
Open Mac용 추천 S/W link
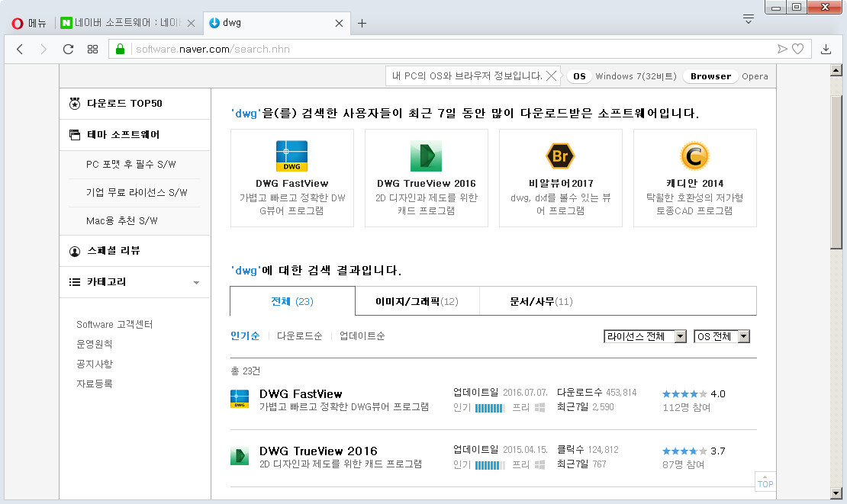pyautogui.click(x=121, y=220)
